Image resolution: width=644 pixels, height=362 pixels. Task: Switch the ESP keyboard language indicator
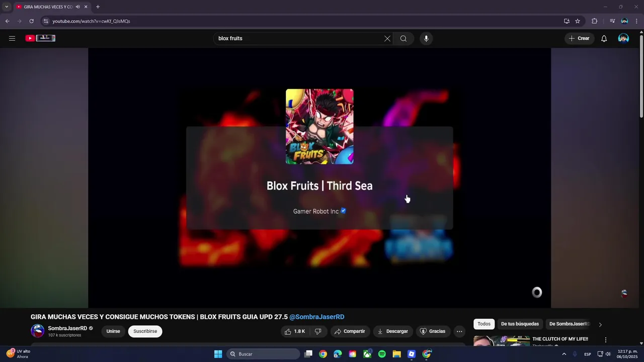588,354
